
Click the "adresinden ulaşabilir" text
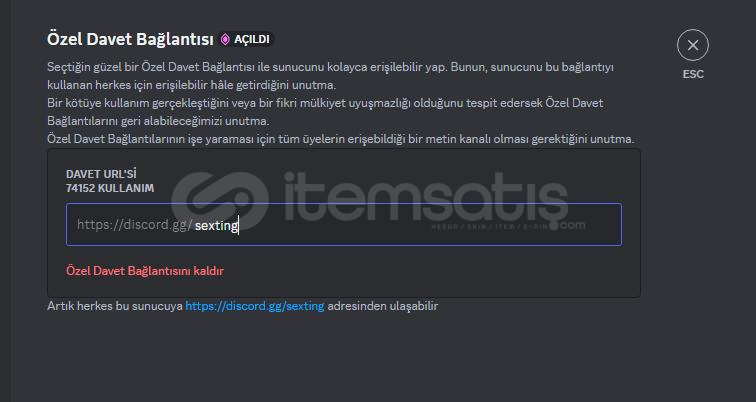tap(383, 306)
